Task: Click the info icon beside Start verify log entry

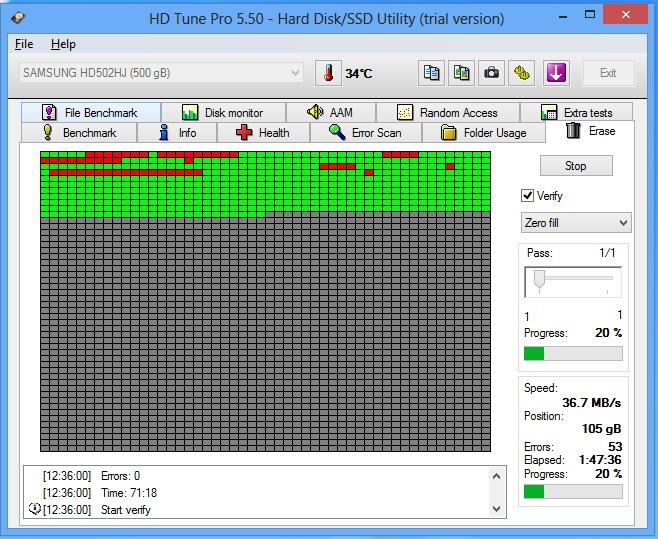Action: coord(34,509)
